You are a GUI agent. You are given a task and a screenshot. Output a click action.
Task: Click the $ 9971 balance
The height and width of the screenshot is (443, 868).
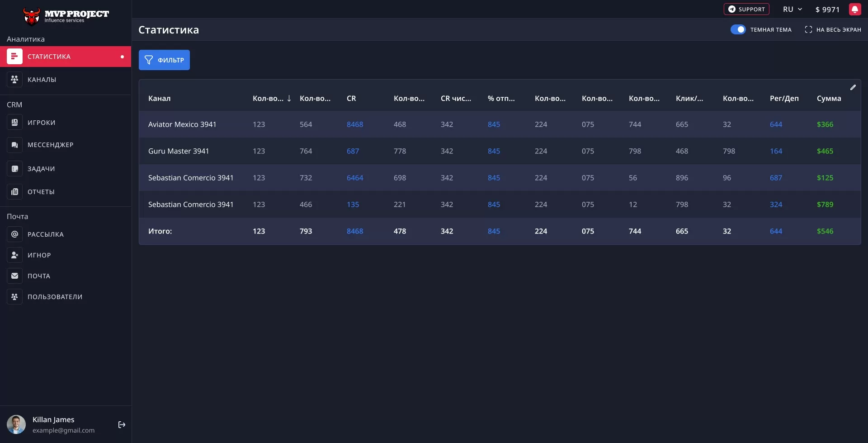click(x=827, y=10)
